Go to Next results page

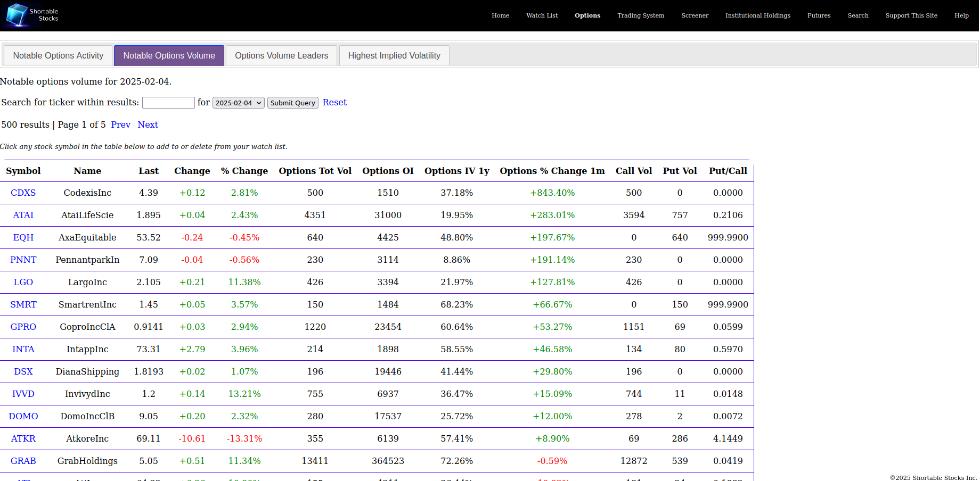click(x=148, y=125)
